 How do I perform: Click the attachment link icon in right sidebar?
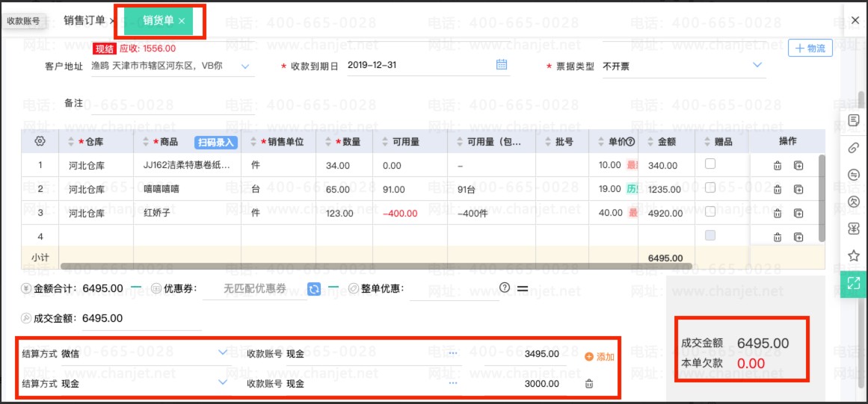click(x=854, y=147)
